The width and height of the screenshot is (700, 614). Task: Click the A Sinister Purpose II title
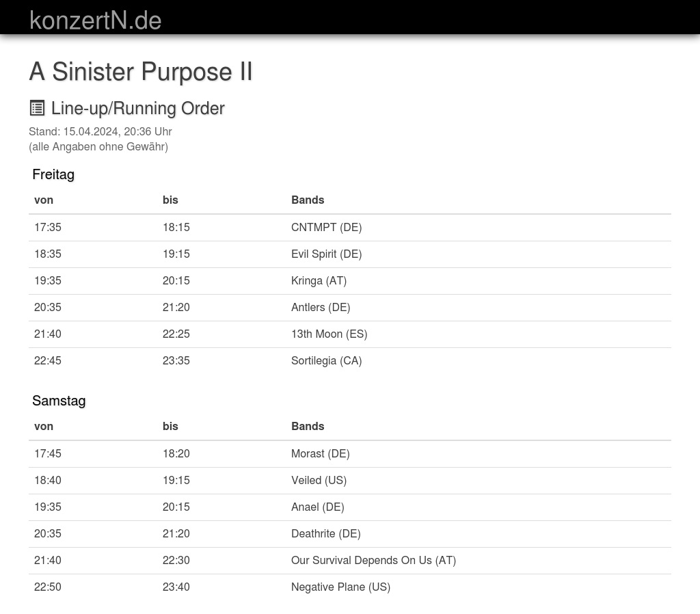tap(141, 71)
